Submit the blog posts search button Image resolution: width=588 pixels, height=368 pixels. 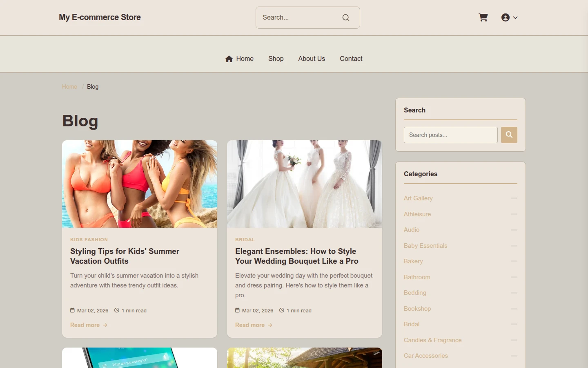coord(509,135)
